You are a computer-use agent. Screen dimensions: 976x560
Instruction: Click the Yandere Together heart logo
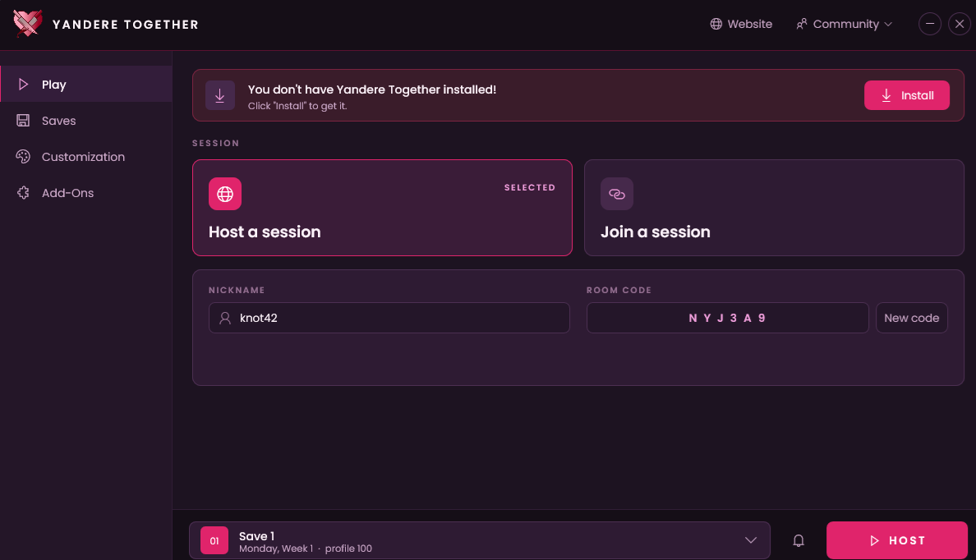coord(27,25)
